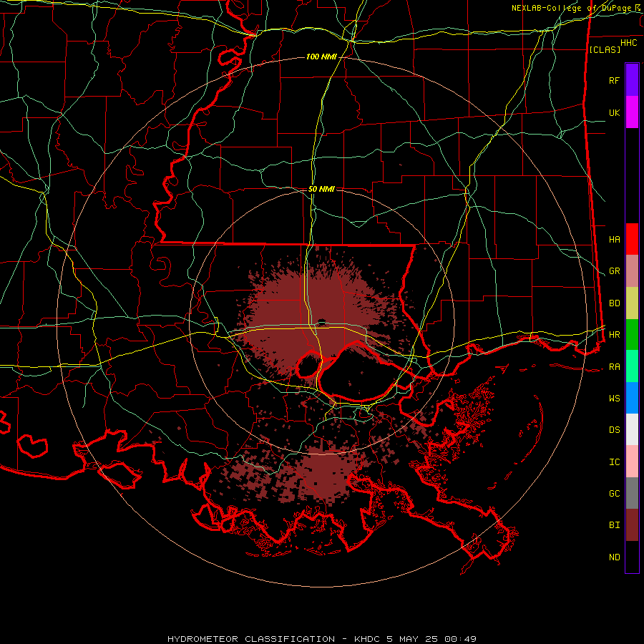The height and width of the screenshot is (644, 644).
Task: Click the ND black legend swatch
Action: click(632, 557)
